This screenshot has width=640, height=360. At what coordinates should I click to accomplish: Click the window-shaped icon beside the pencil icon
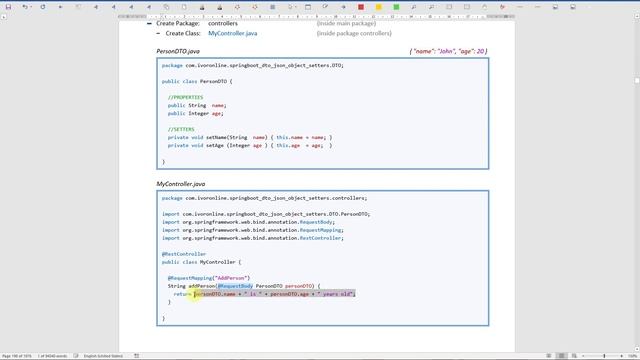(x=308, y=7)
